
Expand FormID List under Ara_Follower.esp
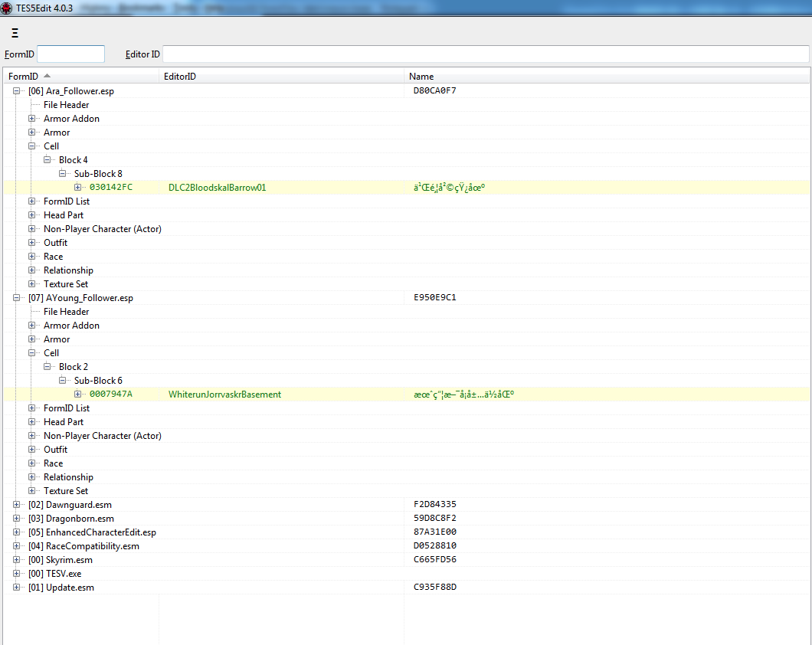pyautogui.click(x=31, y=201)
